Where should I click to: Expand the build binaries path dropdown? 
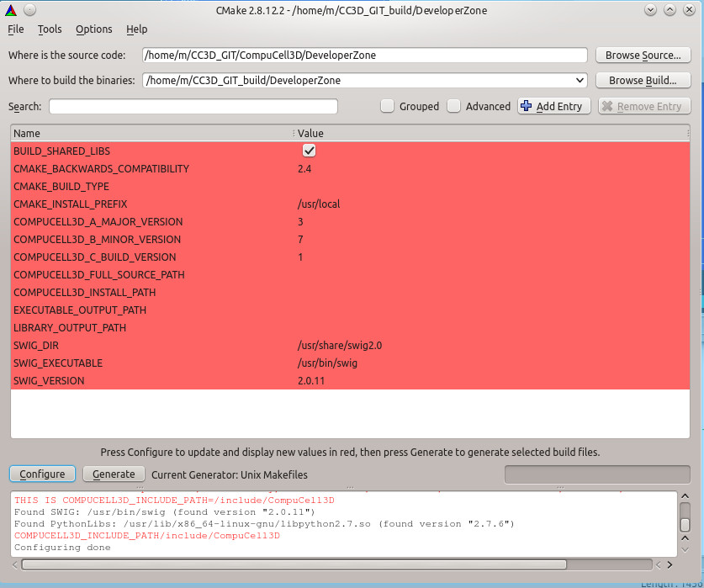coord(580,81)
